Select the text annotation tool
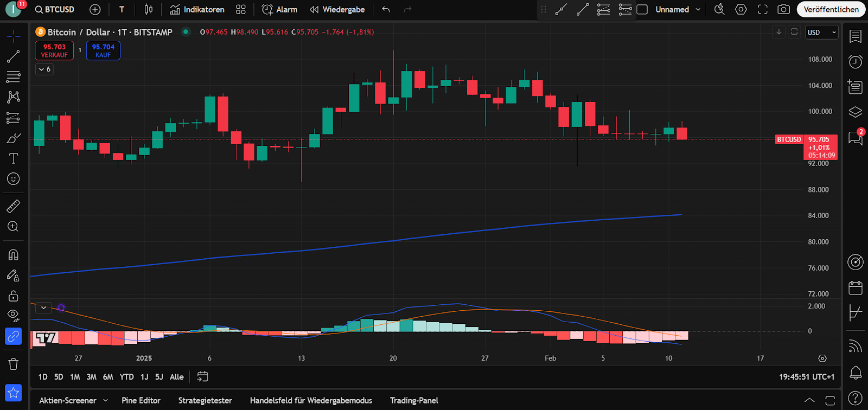This screenshot has height=410, width=868. tap(14, 158)
